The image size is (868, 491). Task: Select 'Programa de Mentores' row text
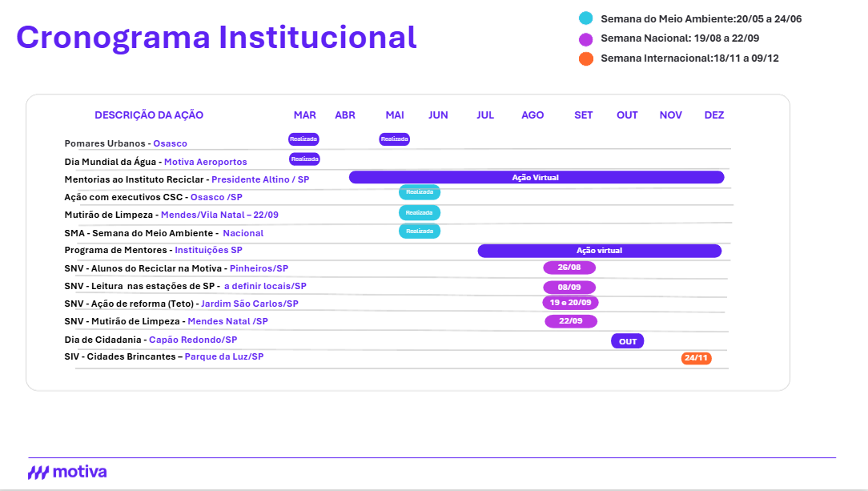pyautogui.click(x=153, y=250)
